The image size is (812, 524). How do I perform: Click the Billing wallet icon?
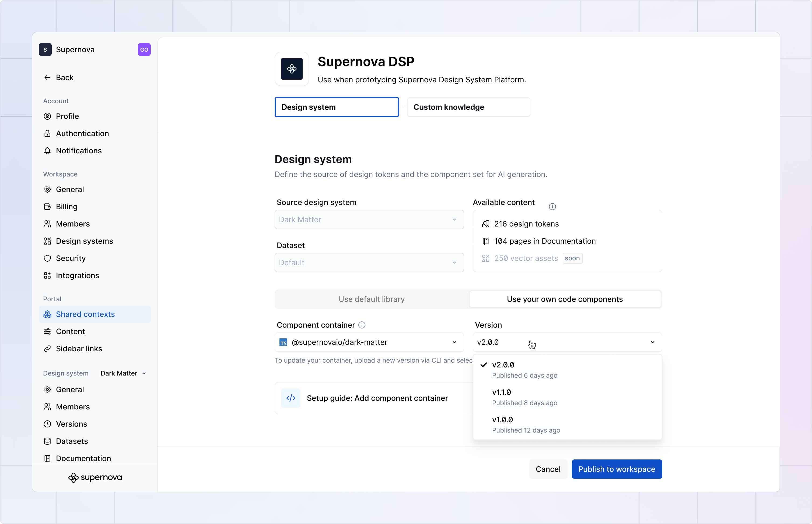(x=47, y=207)
